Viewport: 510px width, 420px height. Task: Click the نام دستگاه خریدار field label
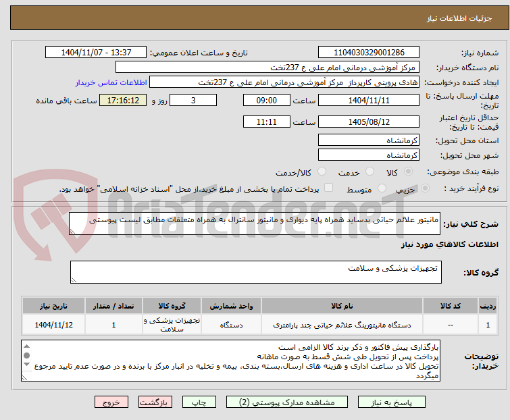click(467, 68)
